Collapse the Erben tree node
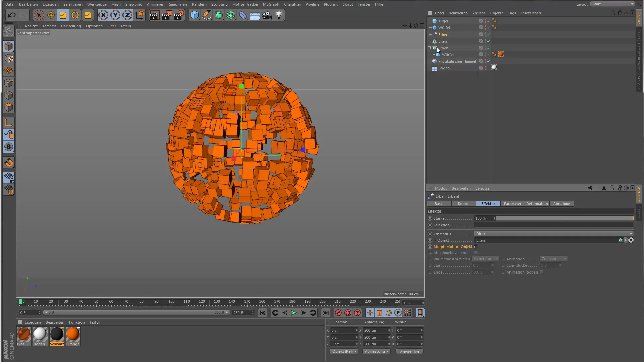The height and width of the screenshot is (362, 644). point(429,48)
